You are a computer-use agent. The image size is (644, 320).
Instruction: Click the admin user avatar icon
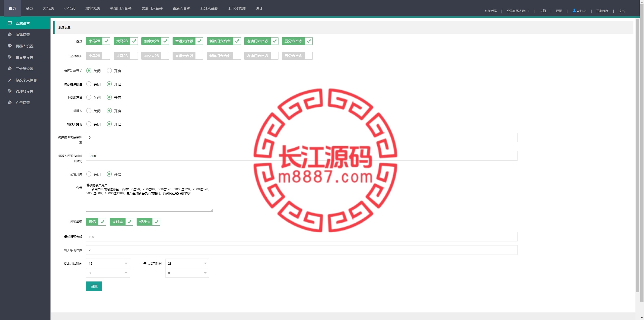(574, 11)
